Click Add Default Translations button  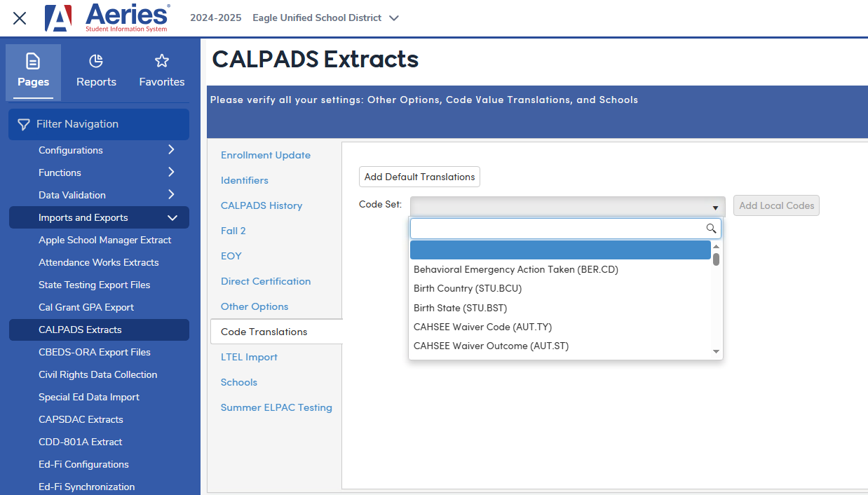(x=419, y=177)
